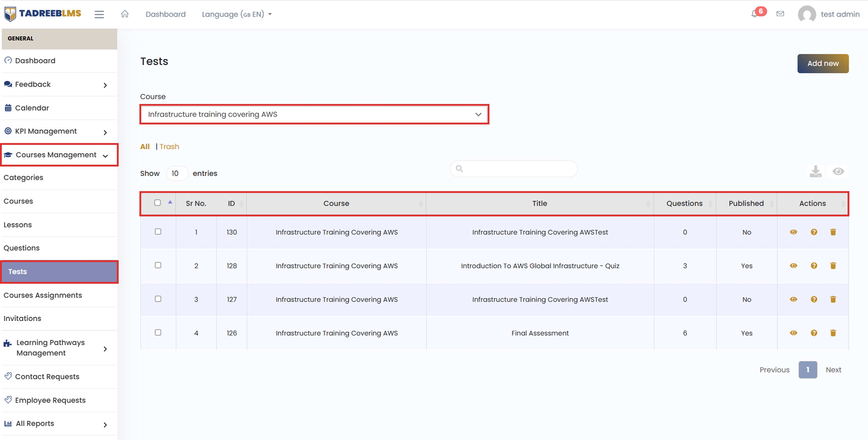Click the TadreebLMS logo
The image size is (868, 440).
click(43, 14)
